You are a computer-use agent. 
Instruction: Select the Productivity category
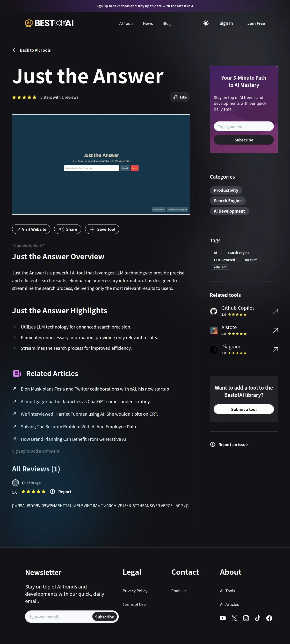[x=226, y=190]
